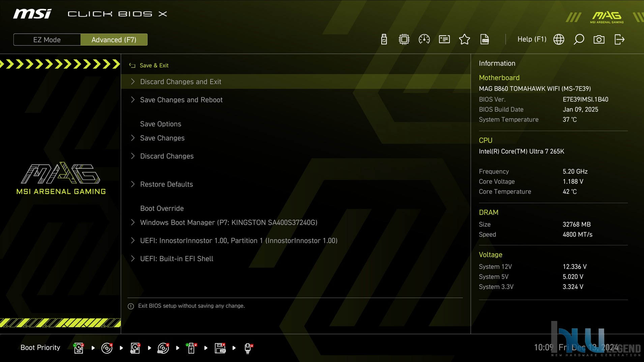Click the Information panel heading
This screenshot has width=644, height=362.
coord(497,63)
